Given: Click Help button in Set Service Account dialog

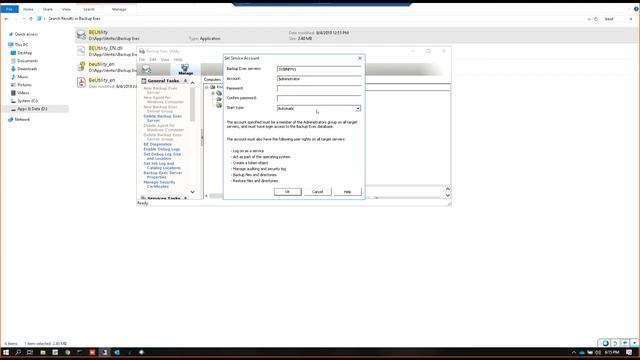Looking at the screenshot, I should pos(347,191).
